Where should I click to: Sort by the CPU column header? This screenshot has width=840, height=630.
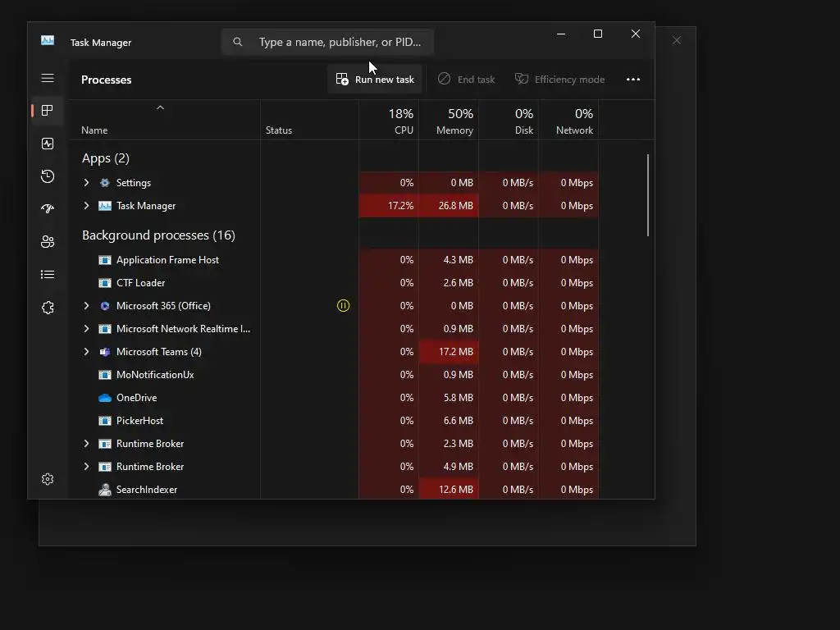(389, 121)
